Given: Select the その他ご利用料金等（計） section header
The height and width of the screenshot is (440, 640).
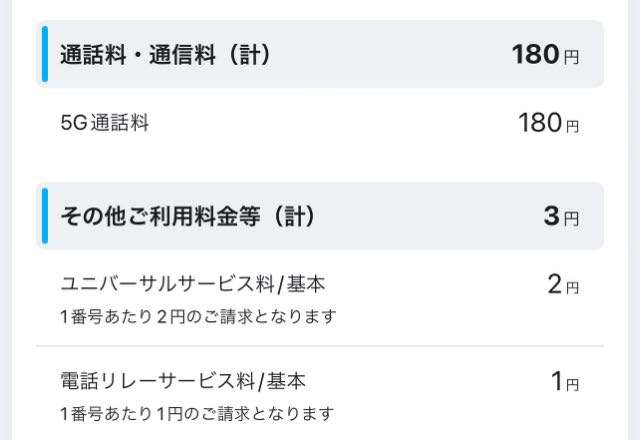Looking at the screenshot, I should coord(320,216).
